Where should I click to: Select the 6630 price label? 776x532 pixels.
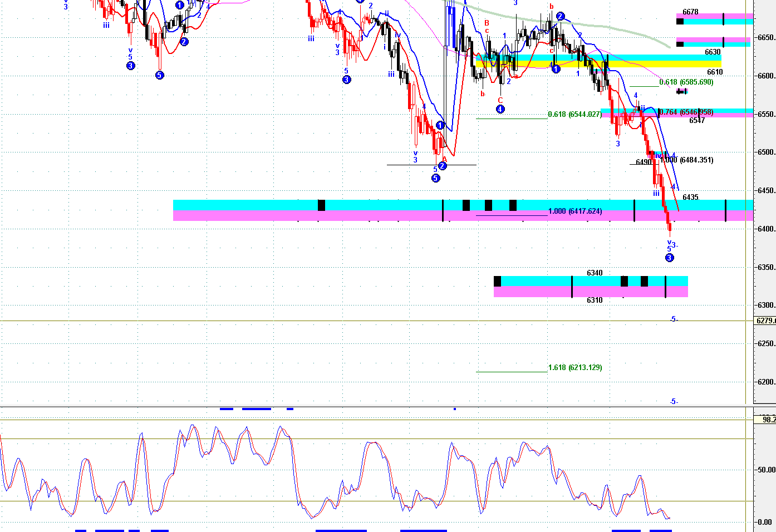[713, 52]
